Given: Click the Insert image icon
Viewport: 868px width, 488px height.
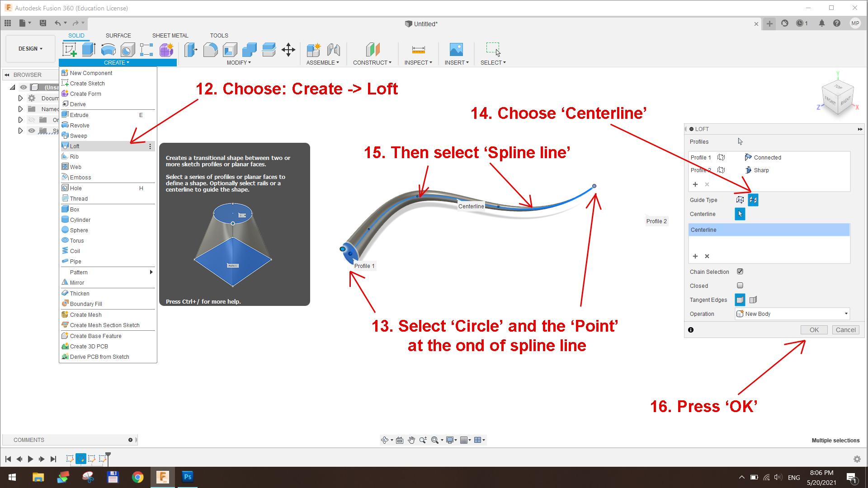Looking at the screenshot, I should [456, 49].
